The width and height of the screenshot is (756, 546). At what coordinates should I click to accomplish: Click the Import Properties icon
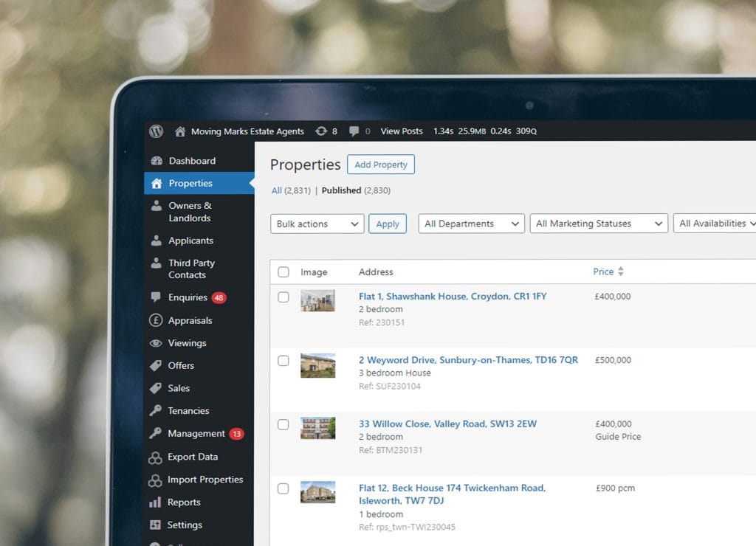tap(155, 480)
